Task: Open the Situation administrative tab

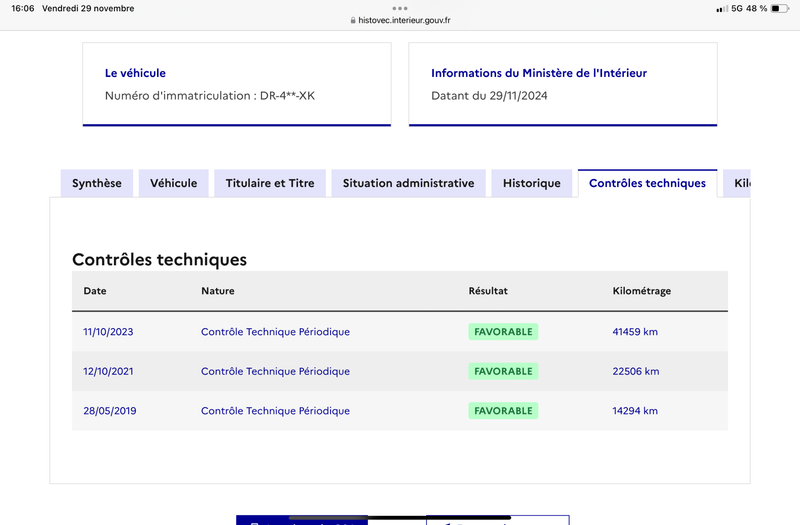Action: 408,183
